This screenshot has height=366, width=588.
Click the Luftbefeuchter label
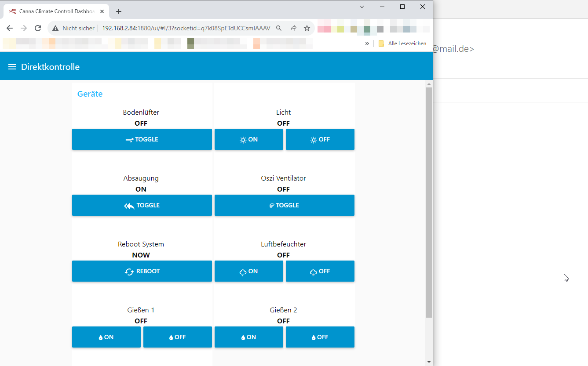click(283, 244)
